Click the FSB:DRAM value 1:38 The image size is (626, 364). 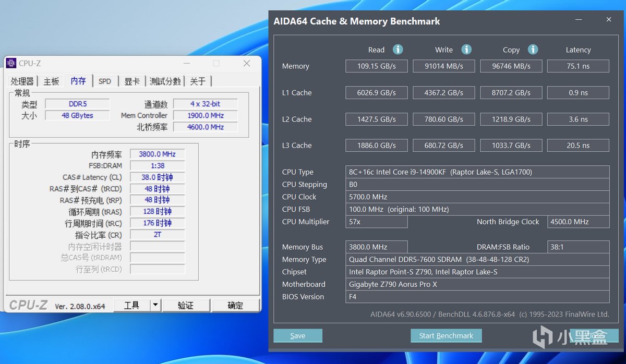157,166
